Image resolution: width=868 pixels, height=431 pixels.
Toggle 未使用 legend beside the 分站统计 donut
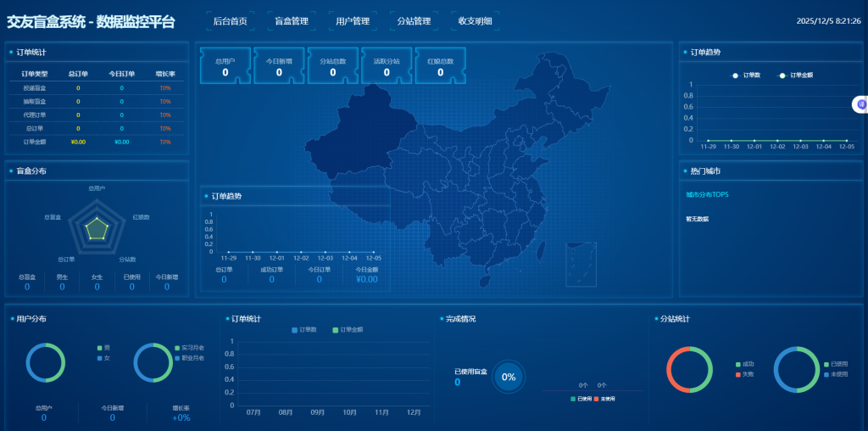[836, 374]
